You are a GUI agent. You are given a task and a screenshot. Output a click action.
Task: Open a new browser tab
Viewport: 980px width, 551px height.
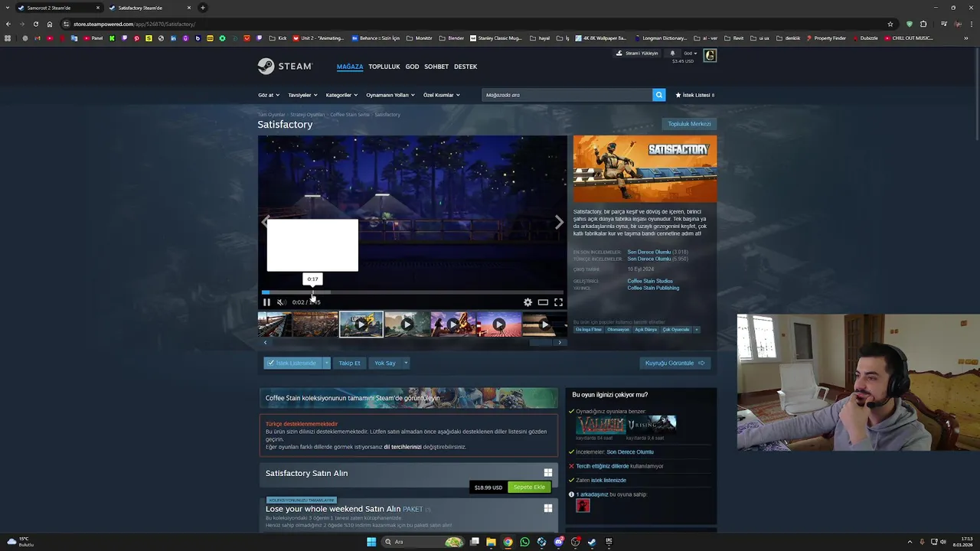coord(202,8)
